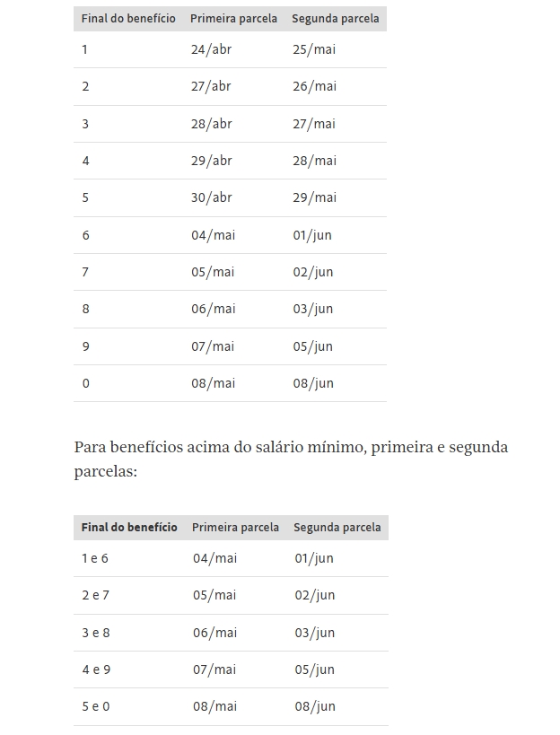Viewport: 560px width, 735px height.
Task: Click on the 29/abr date
Action: pos(211,161)
